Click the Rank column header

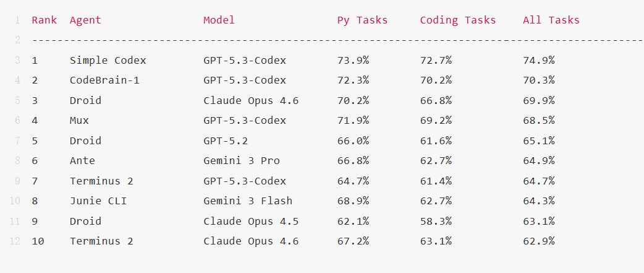pyautogui.click(x=44, y=20)
